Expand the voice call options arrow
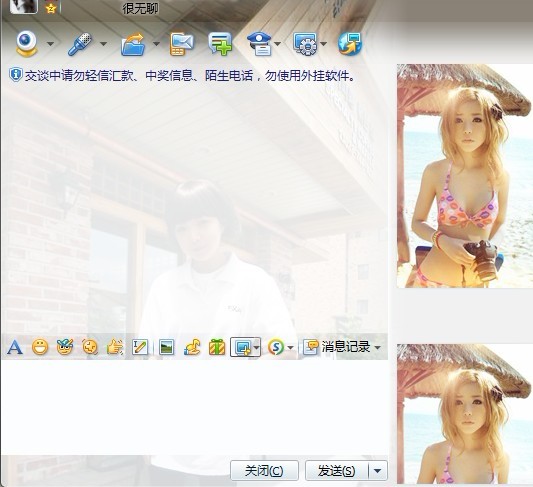Screen dimensions: 533x487 tap(104, 44)
